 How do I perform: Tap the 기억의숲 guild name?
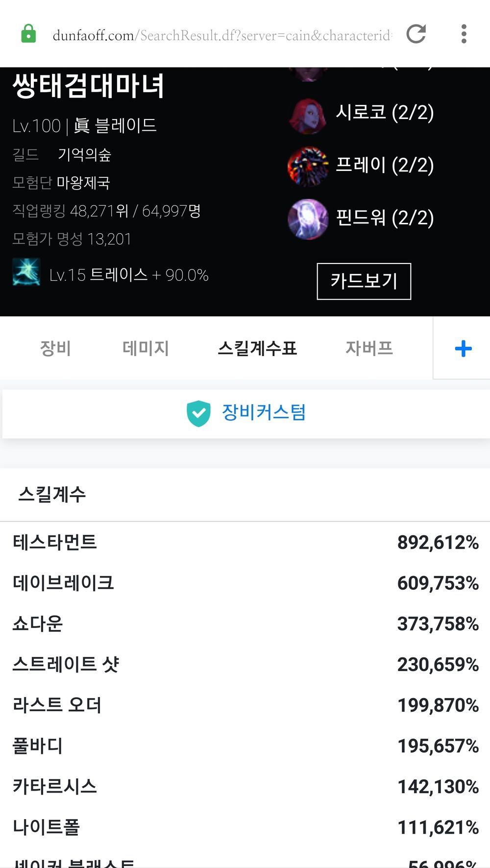pyautogui.click(x=84, y=155)
